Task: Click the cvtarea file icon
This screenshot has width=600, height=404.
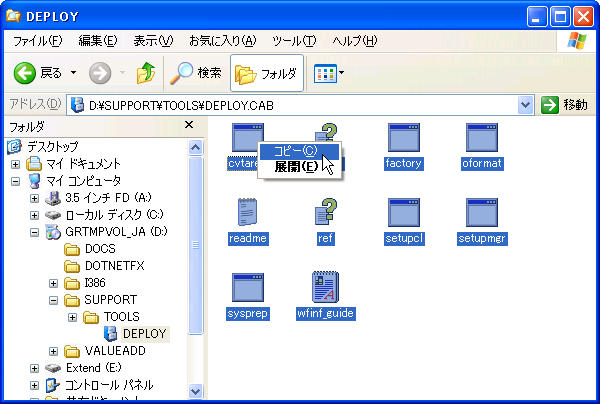Action: coord(248,137)
